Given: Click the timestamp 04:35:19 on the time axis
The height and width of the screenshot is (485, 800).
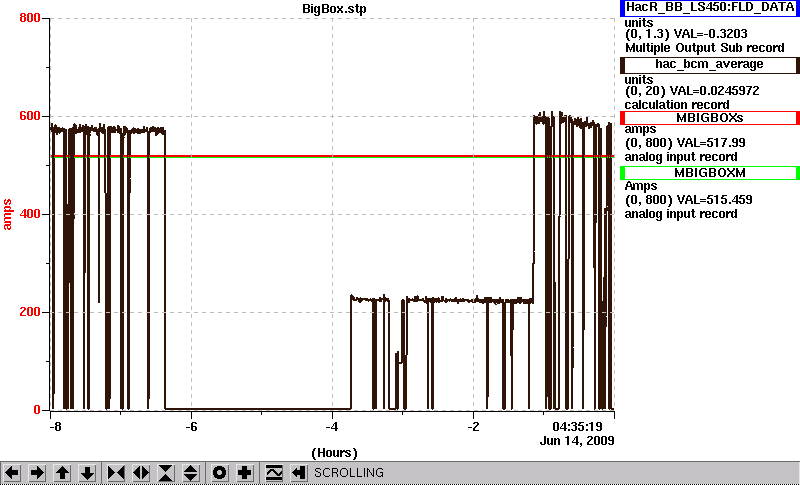Looking at the screenshot, I should (x=578, y=426).
